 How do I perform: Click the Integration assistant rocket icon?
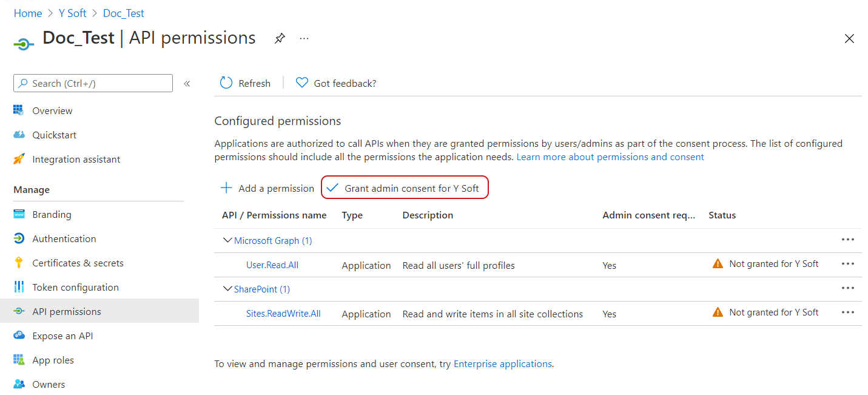[19, 159]
